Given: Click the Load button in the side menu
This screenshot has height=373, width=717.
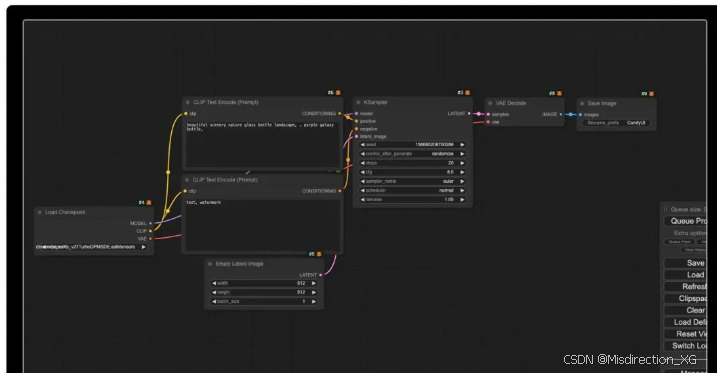Looking at the screenshot, I should pos(685,275).
